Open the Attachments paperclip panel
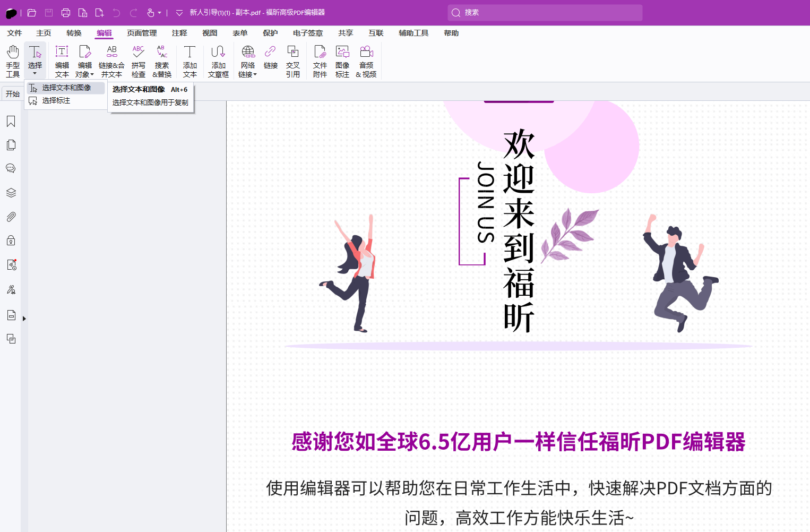810x532 pixels. tap(11, 217)
